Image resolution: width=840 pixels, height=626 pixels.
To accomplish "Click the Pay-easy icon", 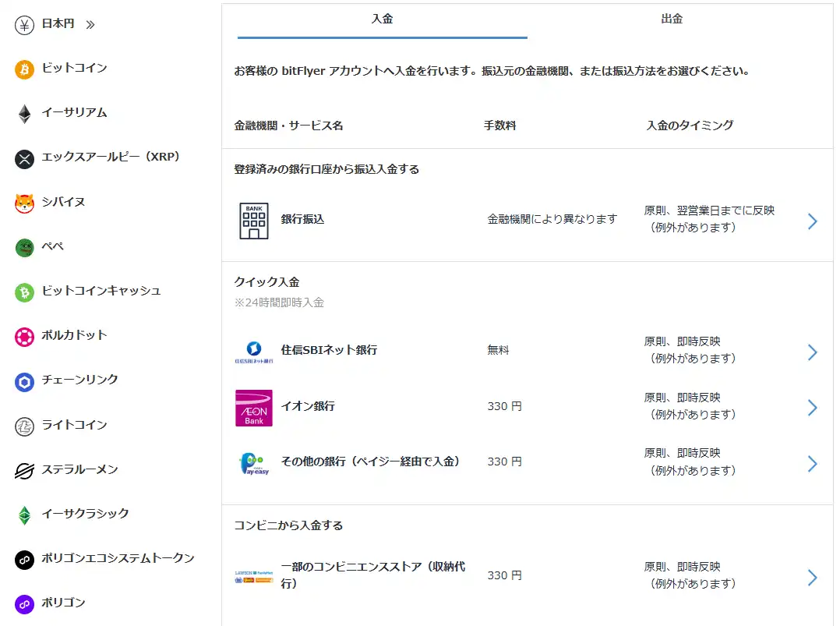I will [253, 462].
